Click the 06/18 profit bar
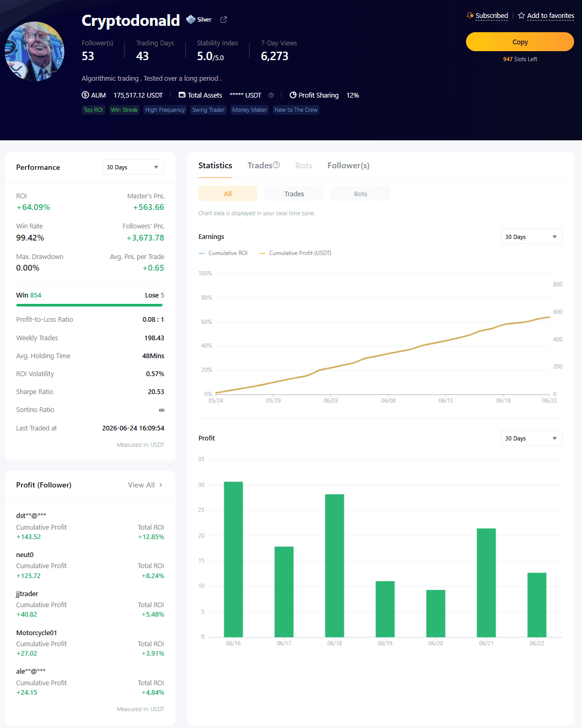This screenshot has height=728, width=582. (x=335, y=566)
